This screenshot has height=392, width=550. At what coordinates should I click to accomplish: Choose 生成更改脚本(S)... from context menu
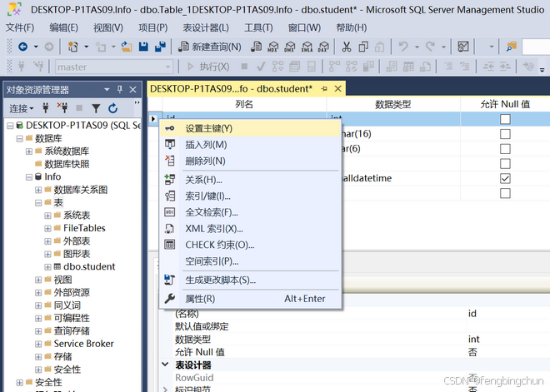point(251,280)
